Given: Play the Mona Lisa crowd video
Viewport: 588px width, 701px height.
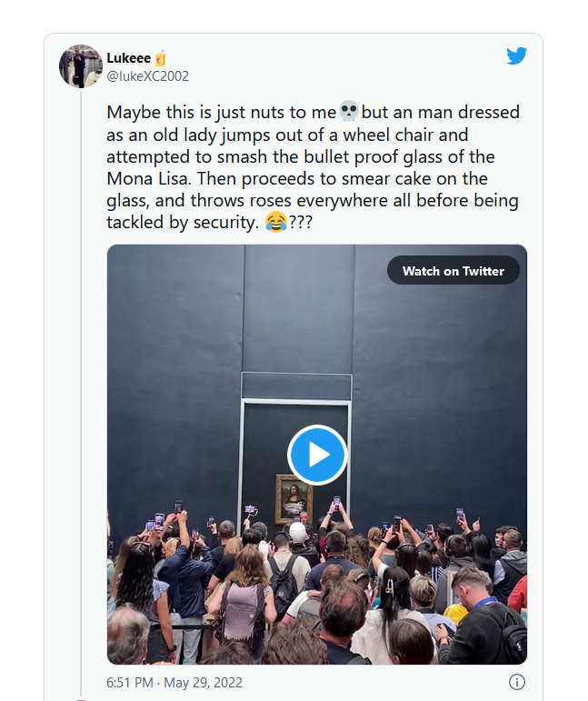Looking at the screenshot, I should pos(317,454).
